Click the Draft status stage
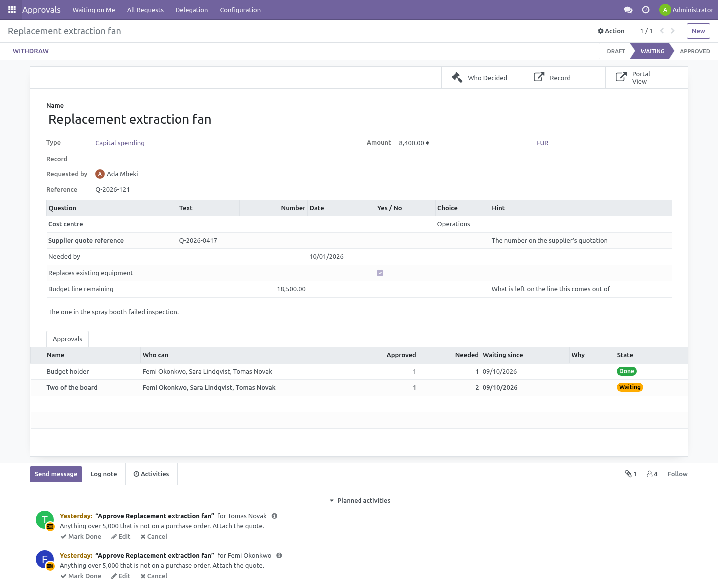 (x=616, y=51)
